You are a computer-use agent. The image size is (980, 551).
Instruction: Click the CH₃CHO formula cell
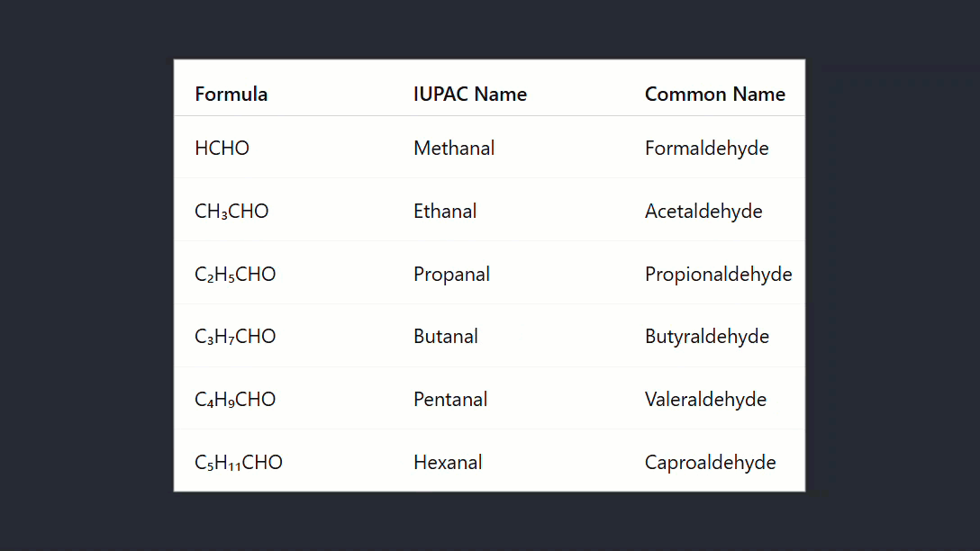click(x=231, y=212)
